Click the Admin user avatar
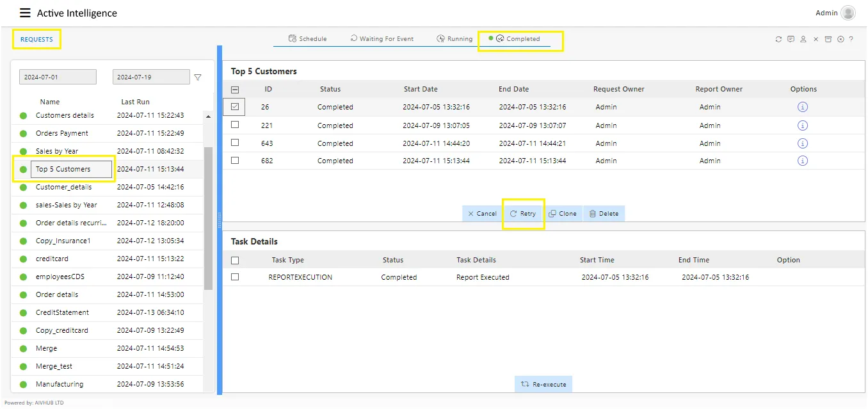 tap(848, 13)
